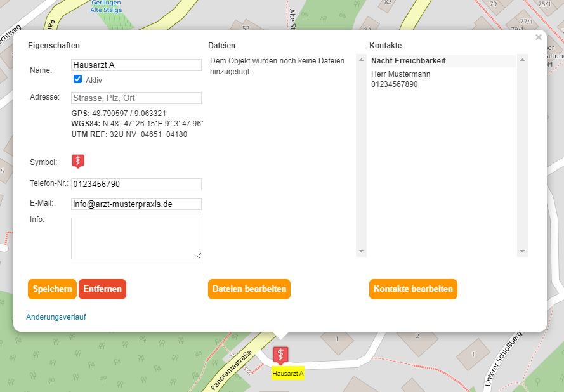
Task: Open Kontakte bearbeiten
Action: coord(413,289)
